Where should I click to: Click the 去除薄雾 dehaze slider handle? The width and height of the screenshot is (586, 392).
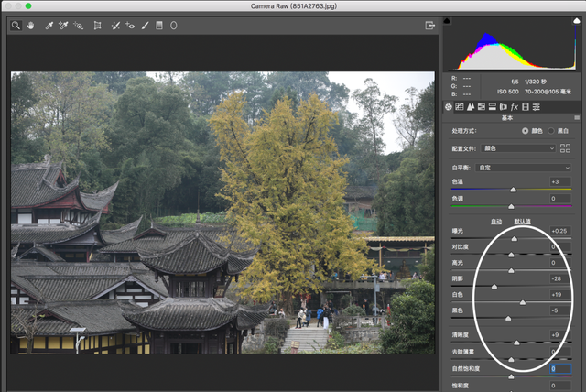tap(511, 360)
